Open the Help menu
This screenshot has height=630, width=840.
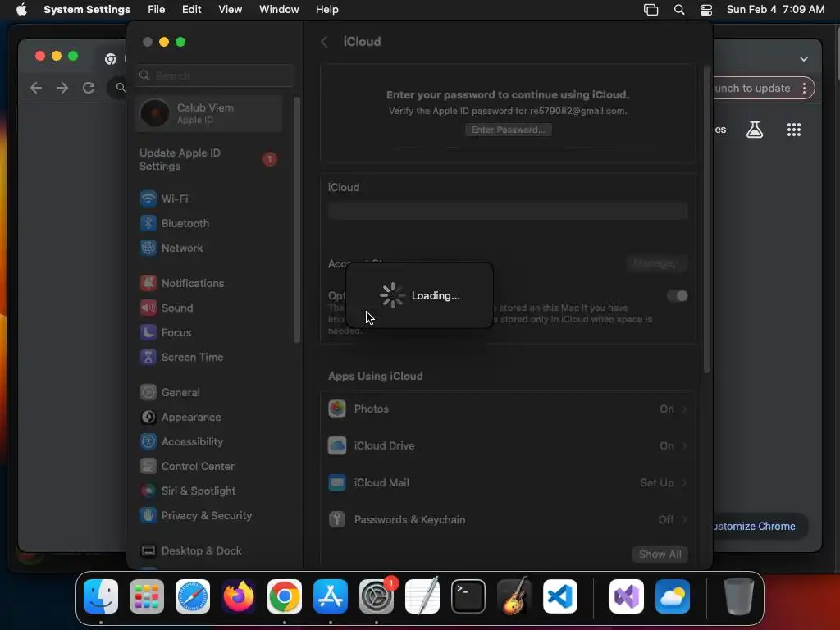click(x=326, y=10)
